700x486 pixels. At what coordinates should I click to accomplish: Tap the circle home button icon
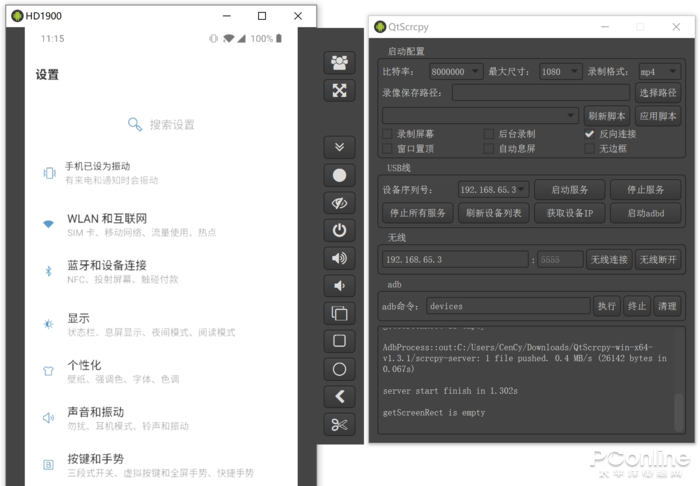pyautogui.click(x=340, y=369)
